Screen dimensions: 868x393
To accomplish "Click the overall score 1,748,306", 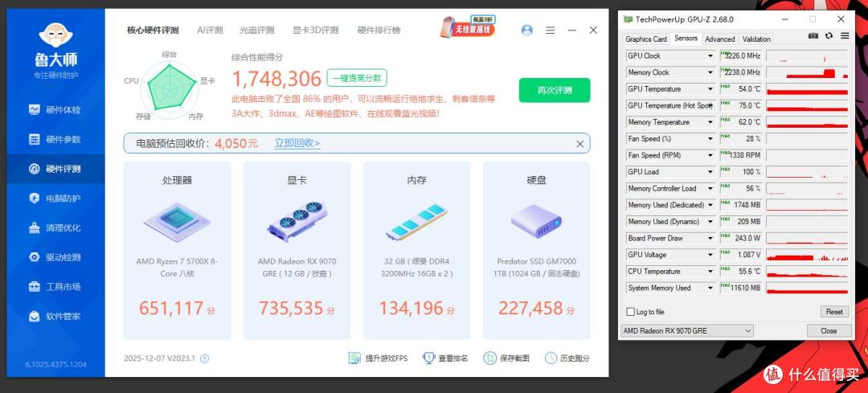I will coord(276,79).
